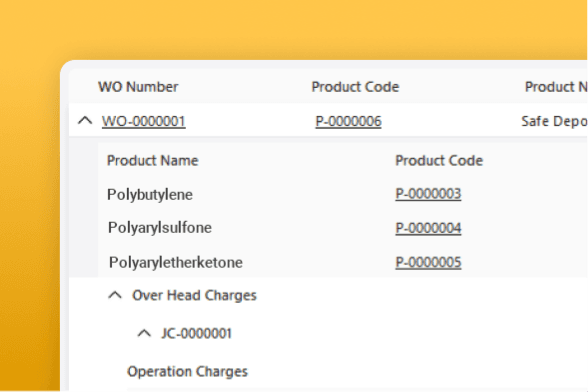Collapse the JC-0000001 chevron

[x=144, y=333]
